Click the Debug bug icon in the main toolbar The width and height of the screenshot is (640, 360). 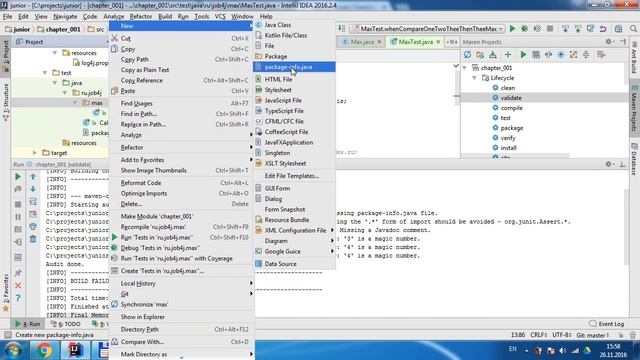click(525, 29)
